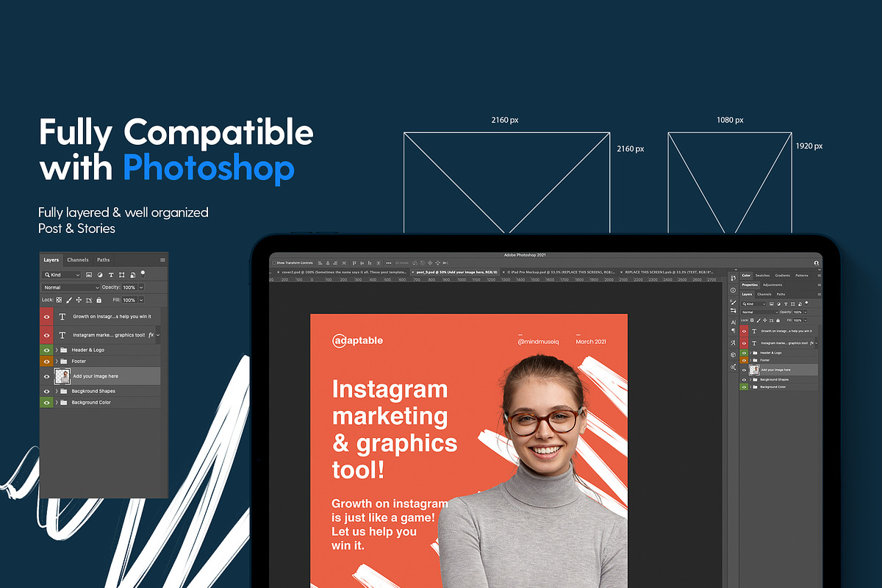Filter type layers in enlarged Layers panel
882x588 pixels.
(x=111, y=275)
